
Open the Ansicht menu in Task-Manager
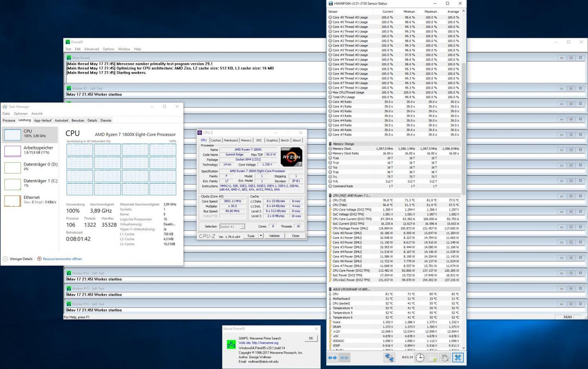(37, 114)
